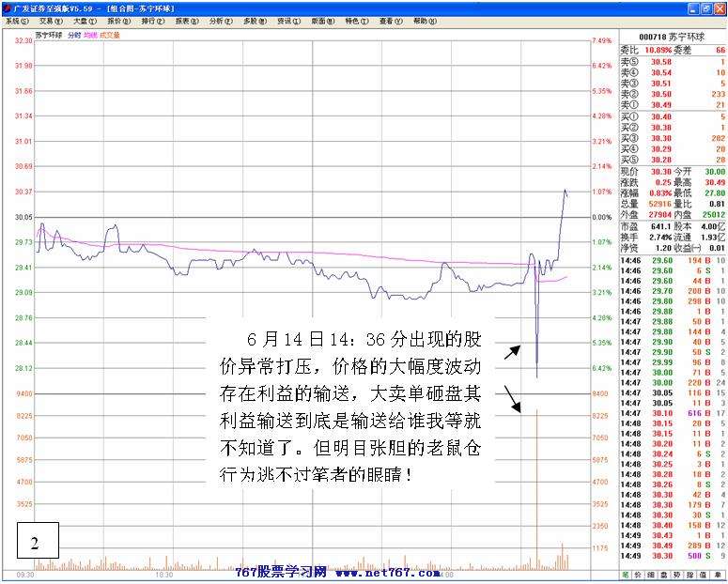This screenshot has height=584, width=728.
Task: Select the 量 tab at bottom right
Action: 716,573
